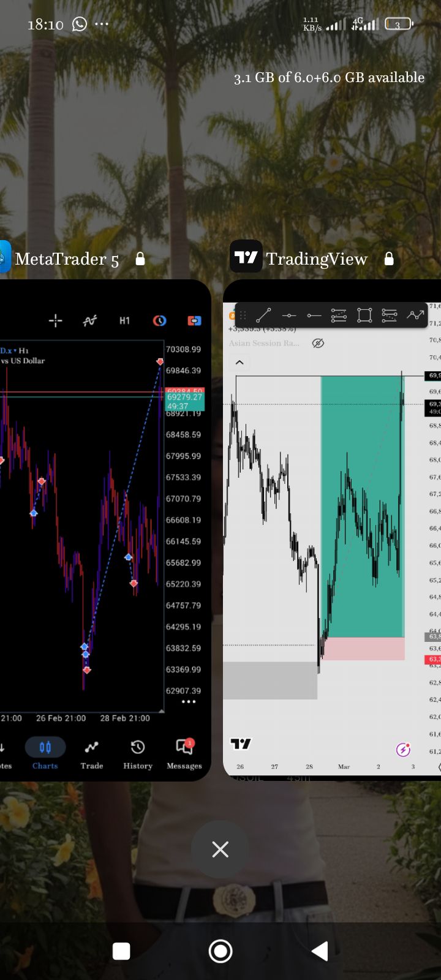This screenshot has height=980, width=441.
Task: Select the trend line drawing tool
Action: [263, 315]
